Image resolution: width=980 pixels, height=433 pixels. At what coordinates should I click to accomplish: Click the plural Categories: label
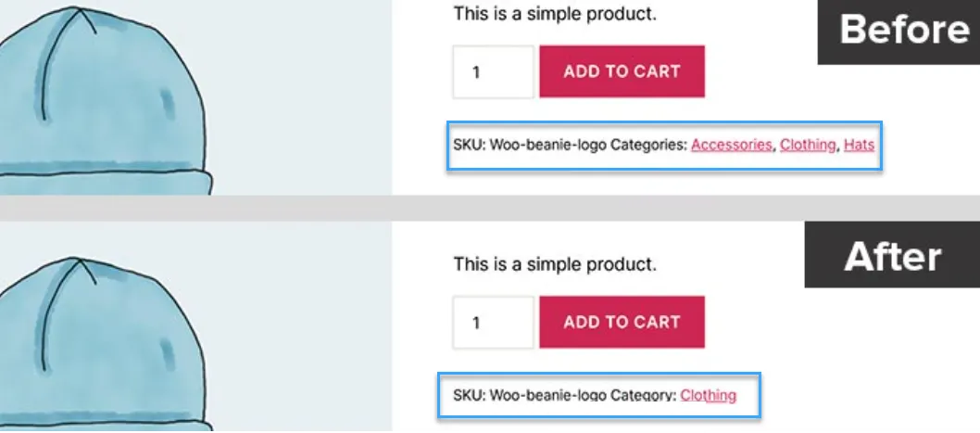tap(648, 145)
